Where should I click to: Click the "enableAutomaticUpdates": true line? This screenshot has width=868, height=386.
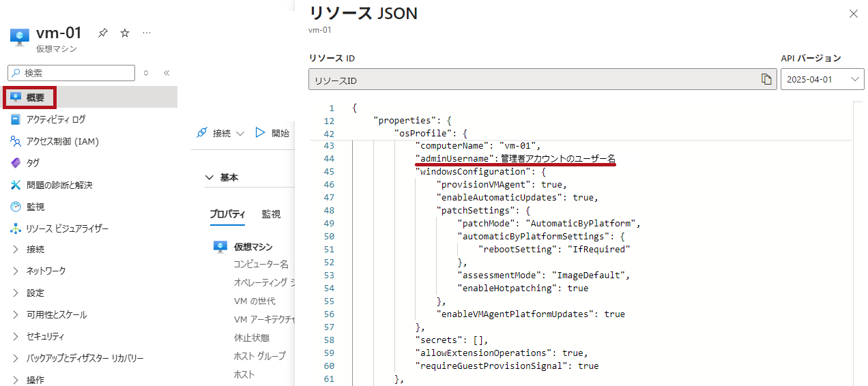point(517,198)
